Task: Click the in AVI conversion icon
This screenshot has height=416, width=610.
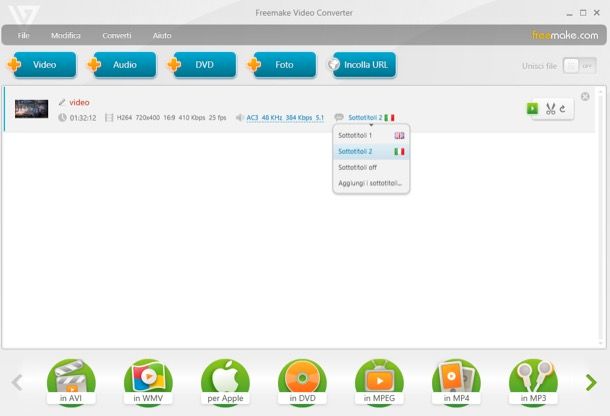Action: (x=70, y=380)
